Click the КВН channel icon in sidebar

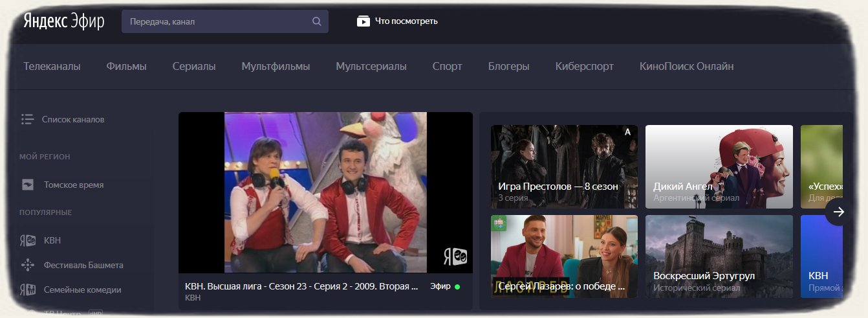27,241
